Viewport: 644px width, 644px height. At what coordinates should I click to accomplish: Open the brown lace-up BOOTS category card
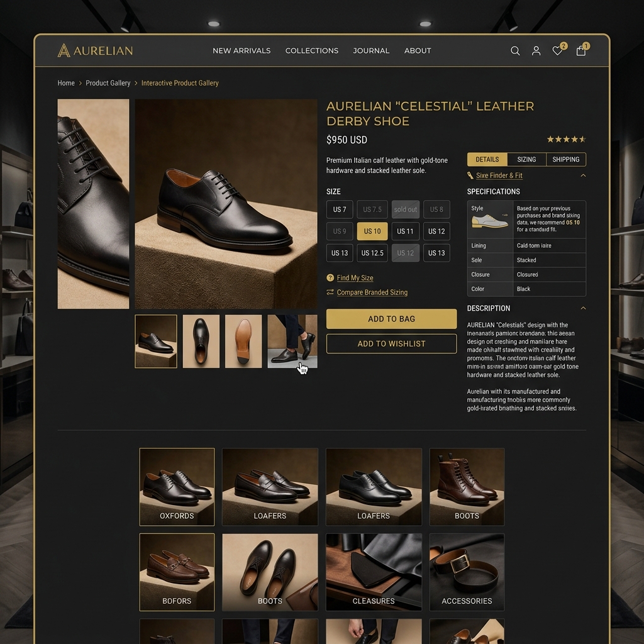pyautogui.click(x=467, y=487)
